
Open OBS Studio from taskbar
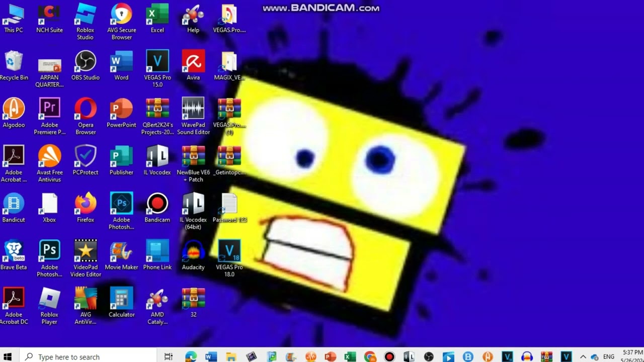(x=429, y=356)
